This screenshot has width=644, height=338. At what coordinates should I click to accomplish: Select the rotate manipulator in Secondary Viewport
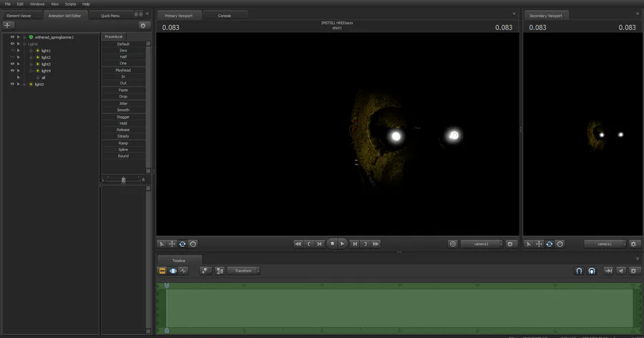point(549,244)
